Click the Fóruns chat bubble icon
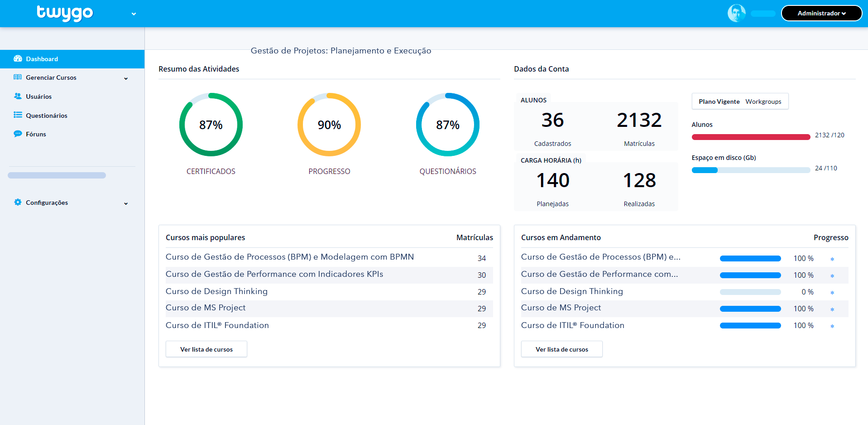868x425 pixels. pos(18,134)
